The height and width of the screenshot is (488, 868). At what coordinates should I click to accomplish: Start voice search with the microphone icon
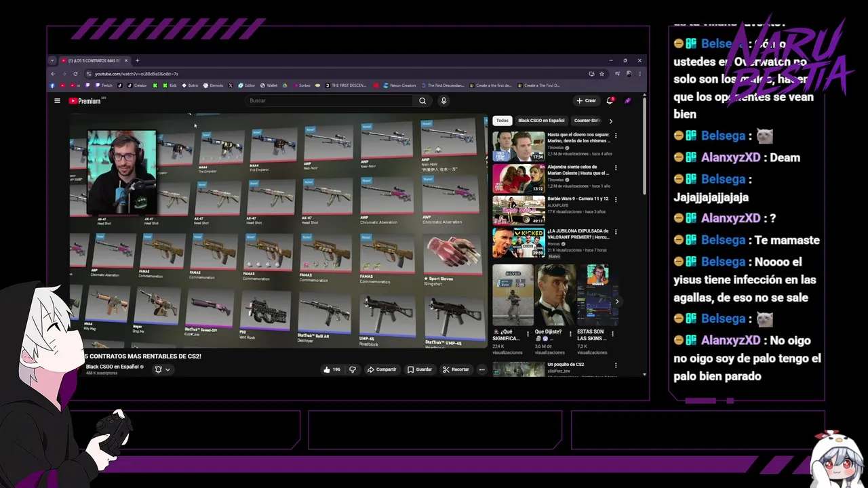[x=443, y=101]
